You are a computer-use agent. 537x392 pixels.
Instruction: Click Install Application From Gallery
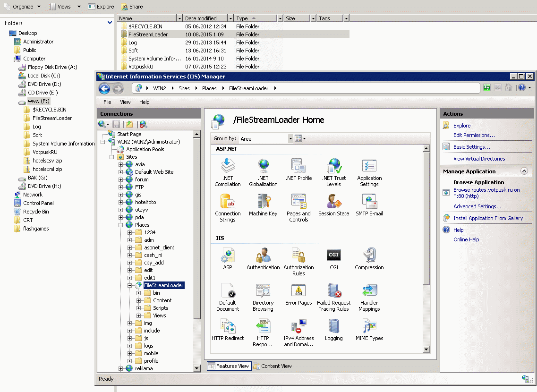click(488, 218)
